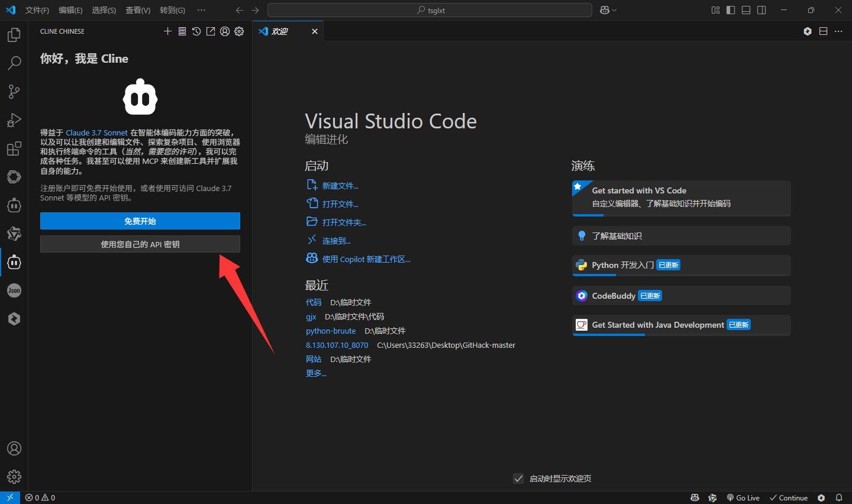The width and height of the screenshot is (852, 504).
Task: Expand hidden menus with title bar ellipsis
Action: coord(201,10)
